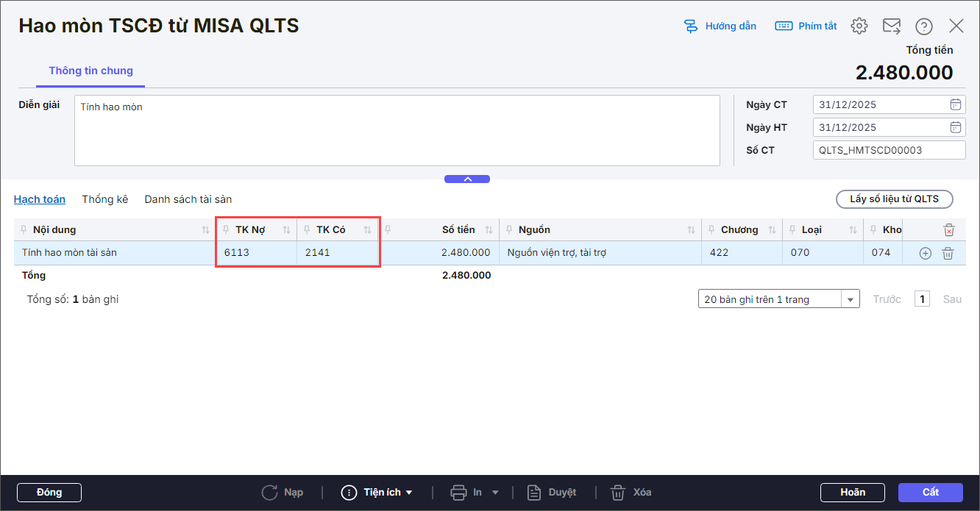Open calendar picker for Ngày CT

point(956,104)
